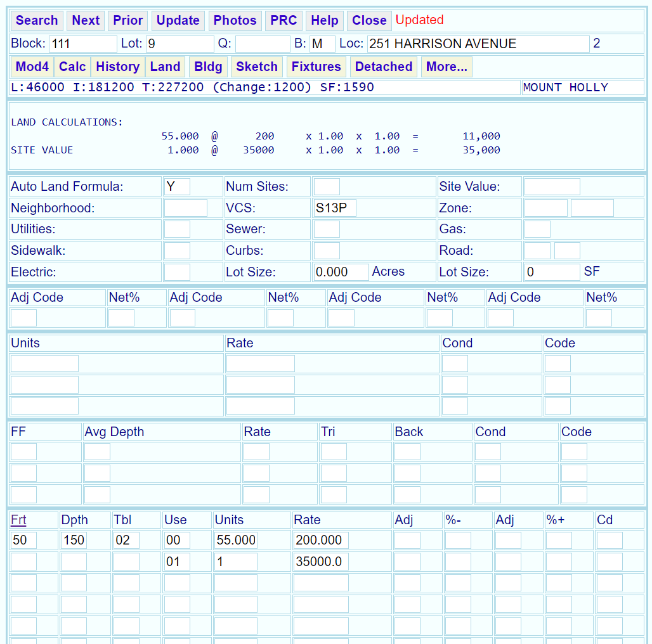Edit the Lot field showing 9
The image size is (652, 644).
coord(179,44)
